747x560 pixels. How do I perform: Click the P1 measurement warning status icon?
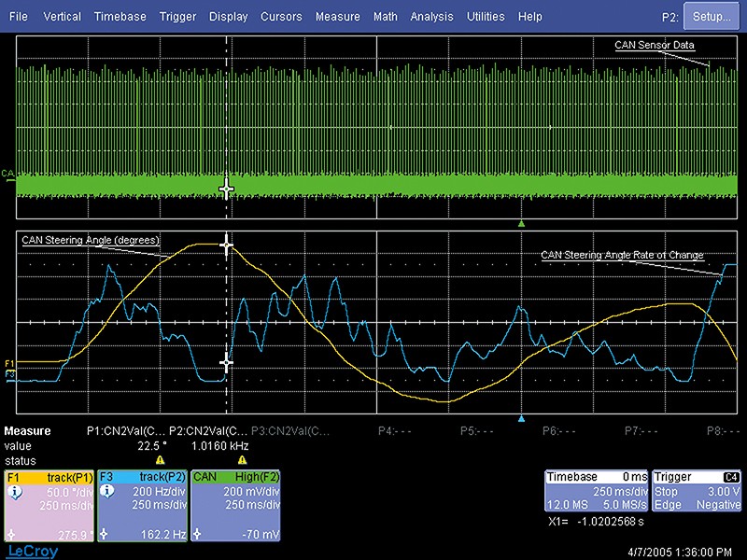160,460
